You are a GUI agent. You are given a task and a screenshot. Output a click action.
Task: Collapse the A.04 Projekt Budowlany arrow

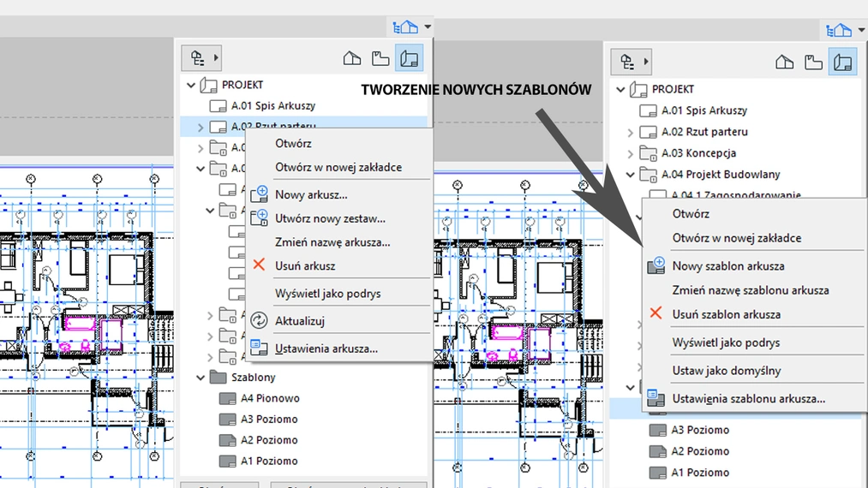tap(631, 175)
